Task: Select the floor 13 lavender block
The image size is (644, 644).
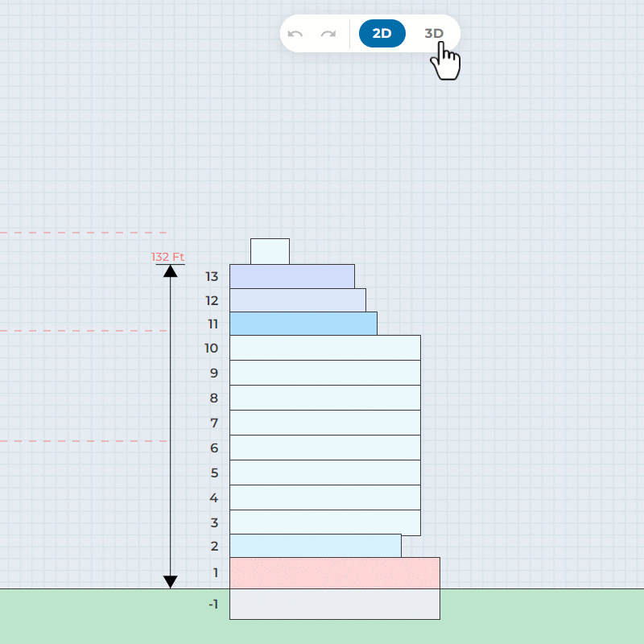Action: (291, 276)
